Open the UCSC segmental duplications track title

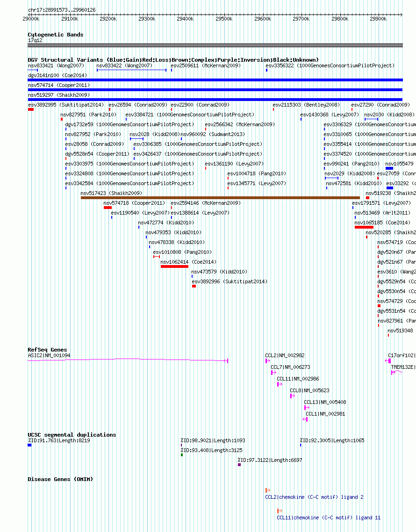coord(72,435)
